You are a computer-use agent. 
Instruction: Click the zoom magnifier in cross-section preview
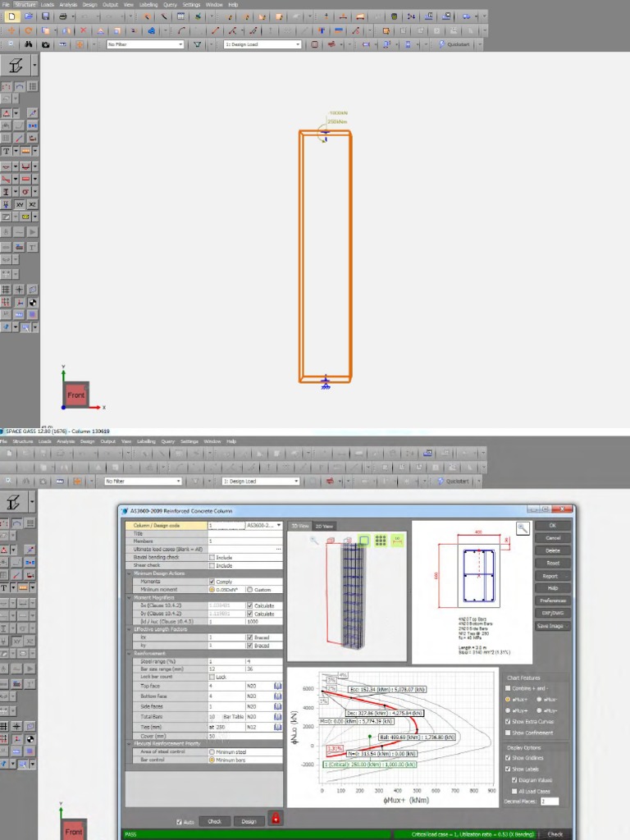[522, 529]
